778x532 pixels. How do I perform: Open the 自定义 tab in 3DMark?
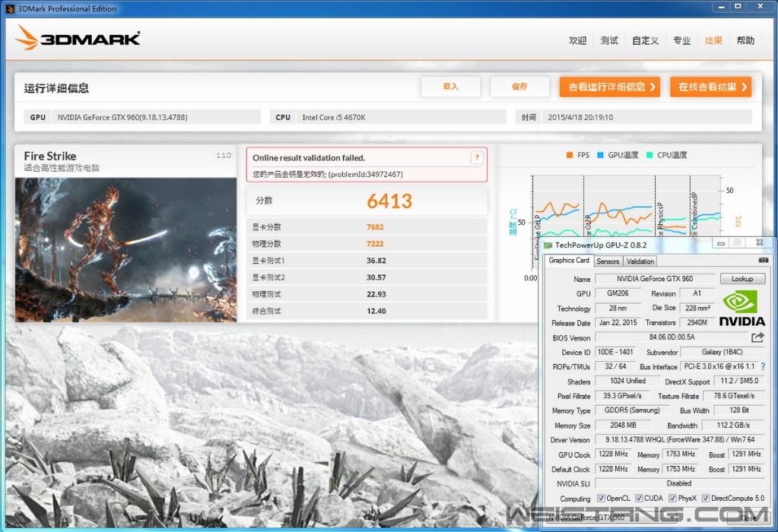646,40
